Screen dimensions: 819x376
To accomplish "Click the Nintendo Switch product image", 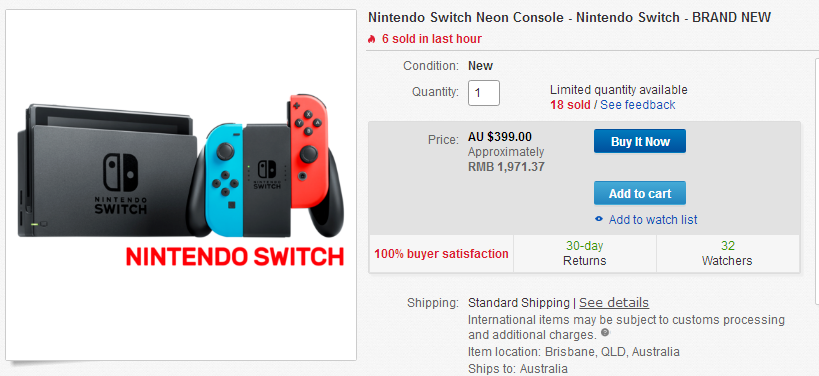I will [181, 184].
